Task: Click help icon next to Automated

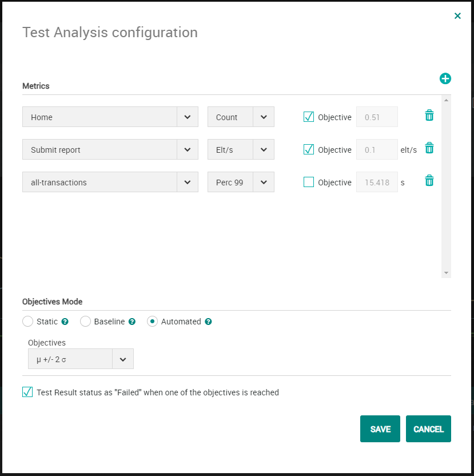Action: coord(208,322)
